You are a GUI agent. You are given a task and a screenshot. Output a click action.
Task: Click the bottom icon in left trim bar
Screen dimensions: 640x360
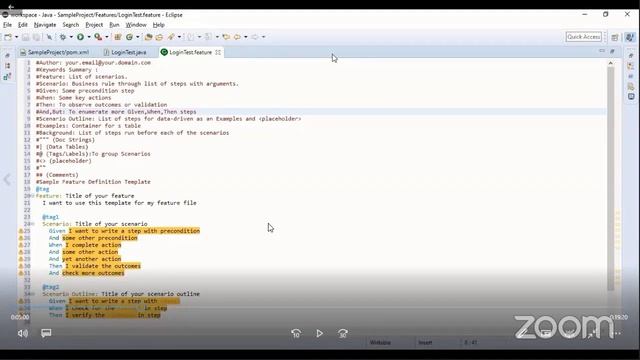click(7, 76)
